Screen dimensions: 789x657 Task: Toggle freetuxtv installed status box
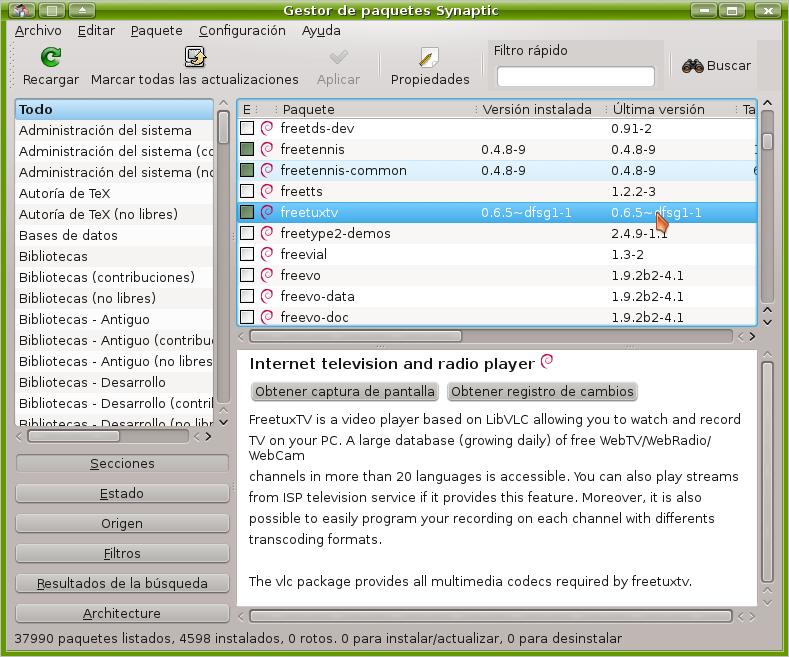pos(247,212)
